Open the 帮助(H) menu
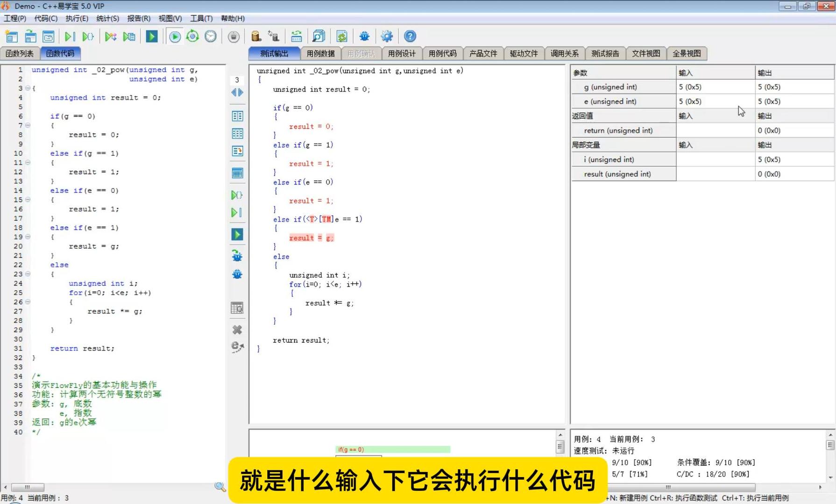Viewport: 836px width, 504px height. tap(233, 18)
